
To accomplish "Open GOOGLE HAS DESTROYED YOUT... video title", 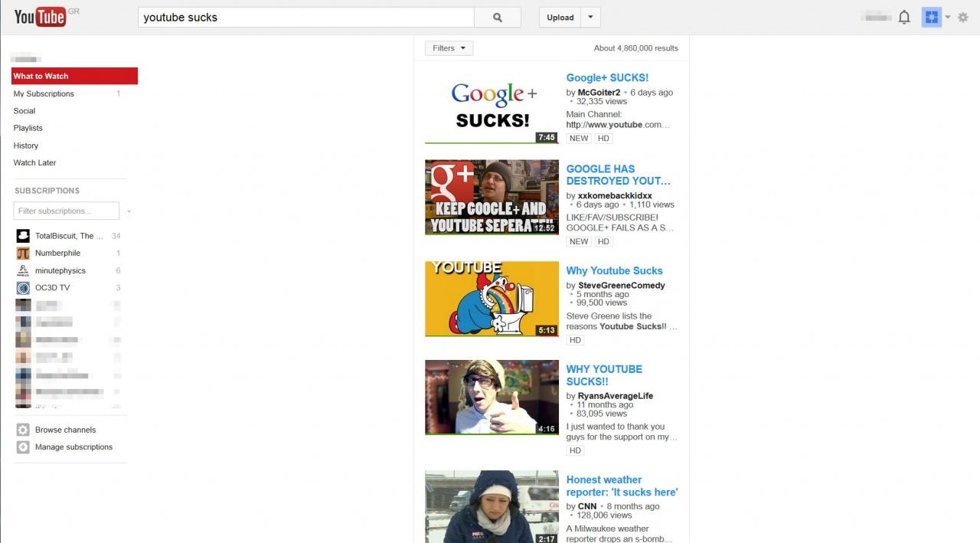I will click(619, 175).
